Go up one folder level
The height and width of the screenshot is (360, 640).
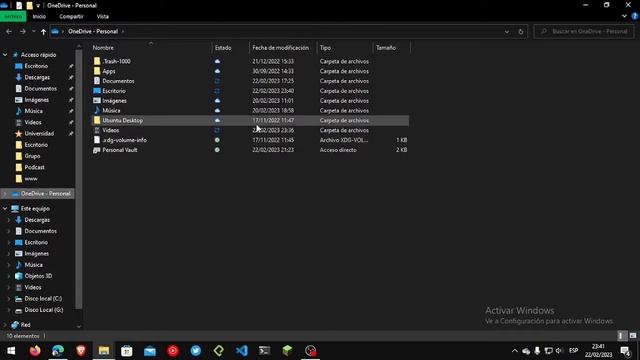click(43, 31)
